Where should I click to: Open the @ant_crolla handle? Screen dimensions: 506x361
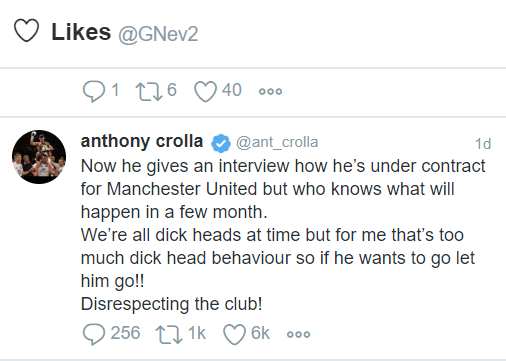coord(277,143)
